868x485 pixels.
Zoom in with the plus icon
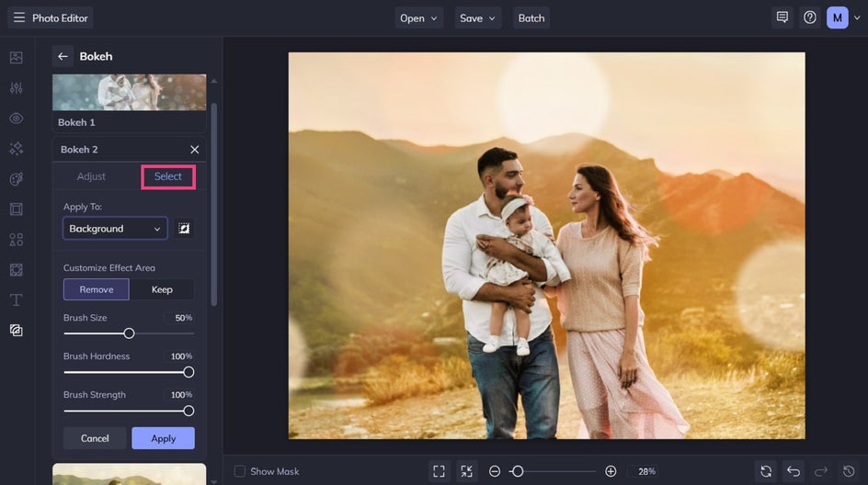click(611, 471)
